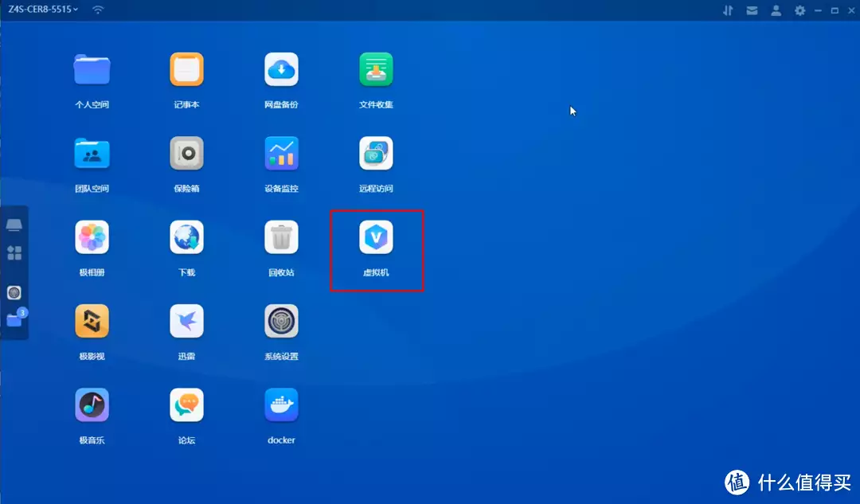Viewport: 860px width, 504px height.
Task: Open the 极相册 photo album app
Action: [92, 237]
